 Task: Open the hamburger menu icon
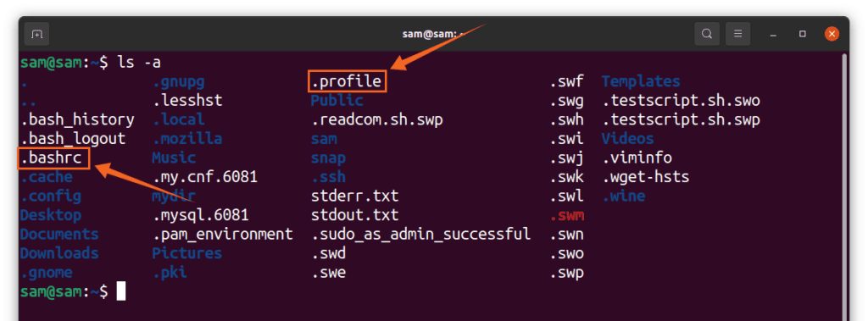click(738, 34)
